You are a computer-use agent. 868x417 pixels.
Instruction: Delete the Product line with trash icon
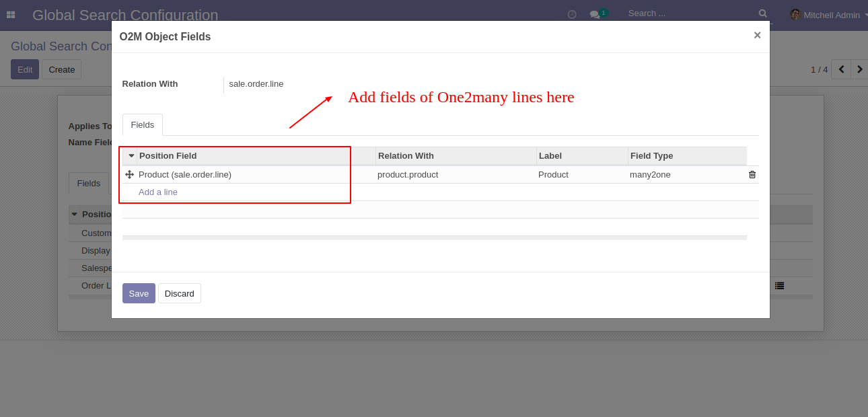[x=752, y=174]
